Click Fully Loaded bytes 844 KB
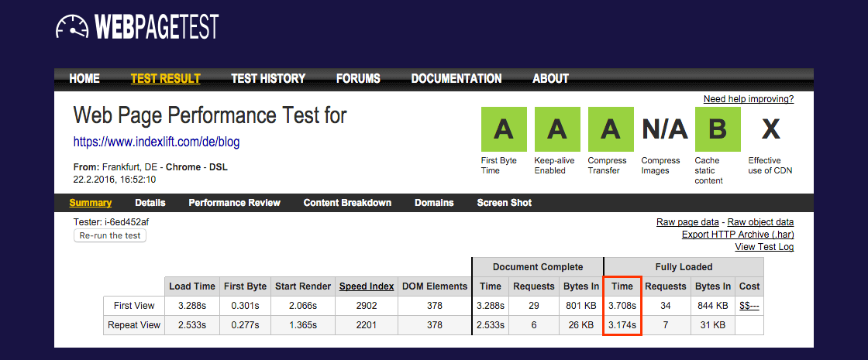868x360 pixels. (712, 306)
